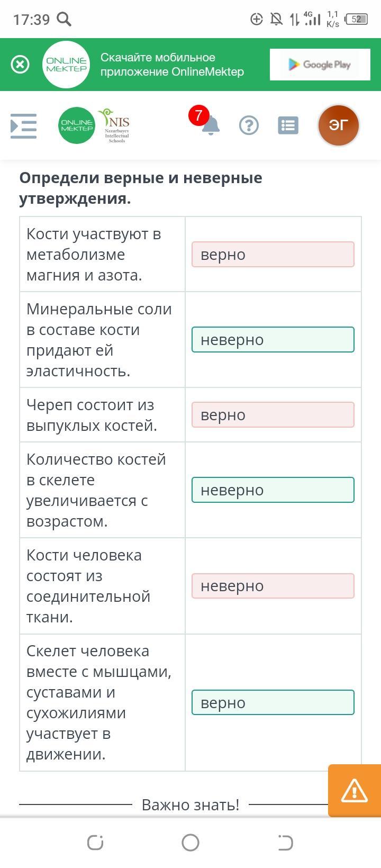
Task: Tap the orange warning report icon
Action: pos(355,791)
